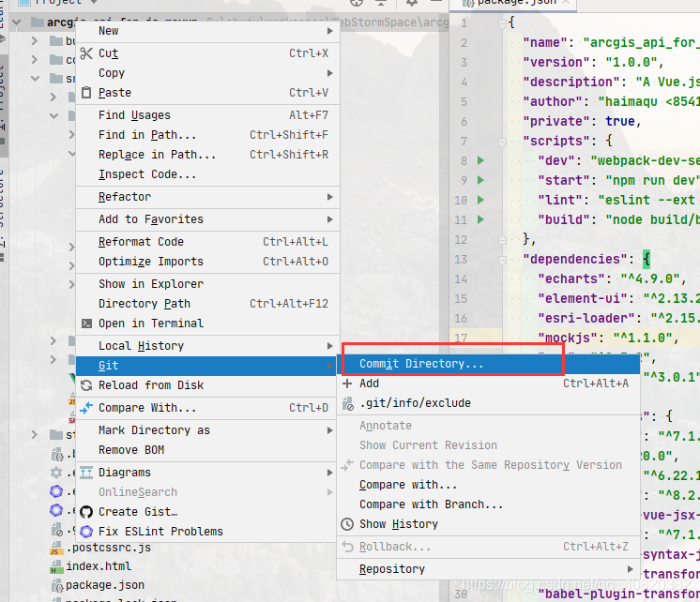
Task: Open Mark Directory as submenu
Action: (207, 430)
